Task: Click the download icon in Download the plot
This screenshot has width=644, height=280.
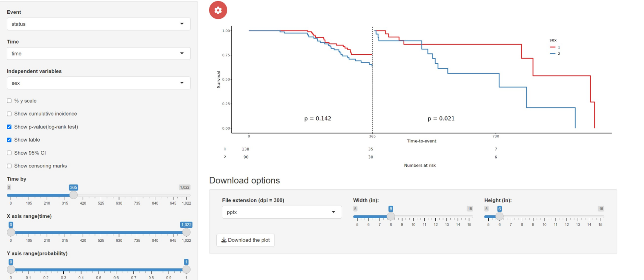Action: tap(224, 240)
